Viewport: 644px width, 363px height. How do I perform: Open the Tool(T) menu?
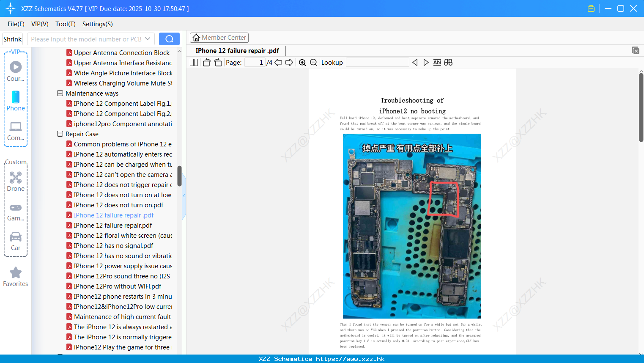[65, 24]
